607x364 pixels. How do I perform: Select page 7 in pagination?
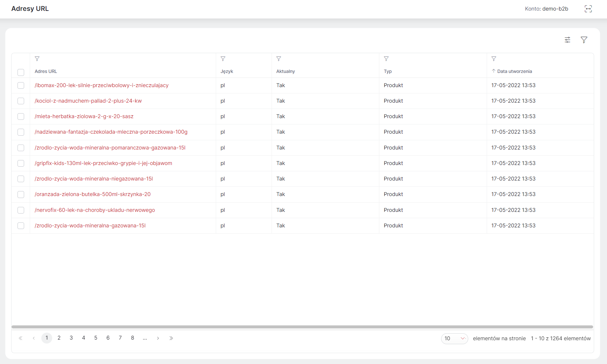[120, 338]
